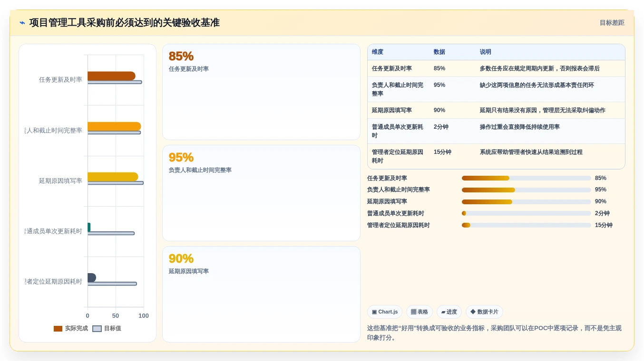Click the blue lightning icon beside the title
Image resolution: width=644 pixels, height=361 pixels.
[22, 23]
